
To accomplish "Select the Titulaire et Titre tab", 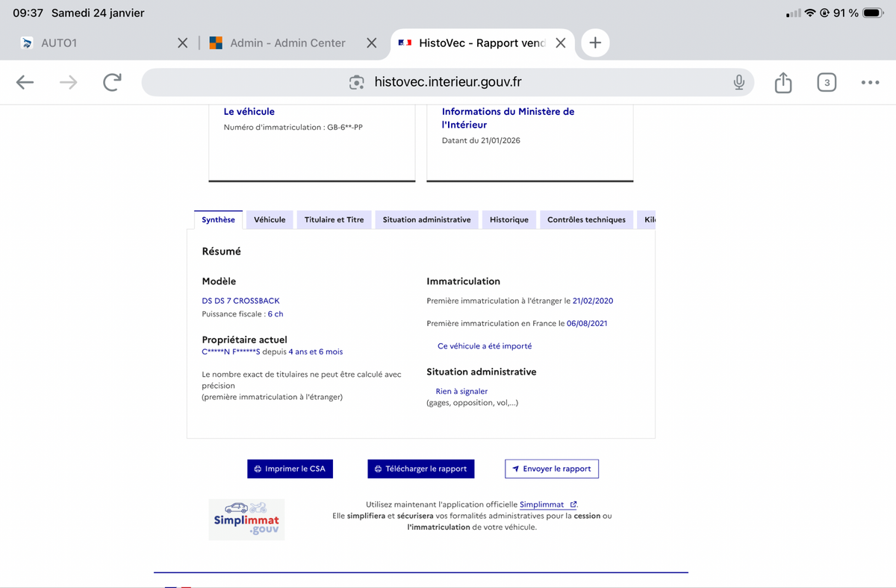I will pyautogui.click(x=334, y=220).
